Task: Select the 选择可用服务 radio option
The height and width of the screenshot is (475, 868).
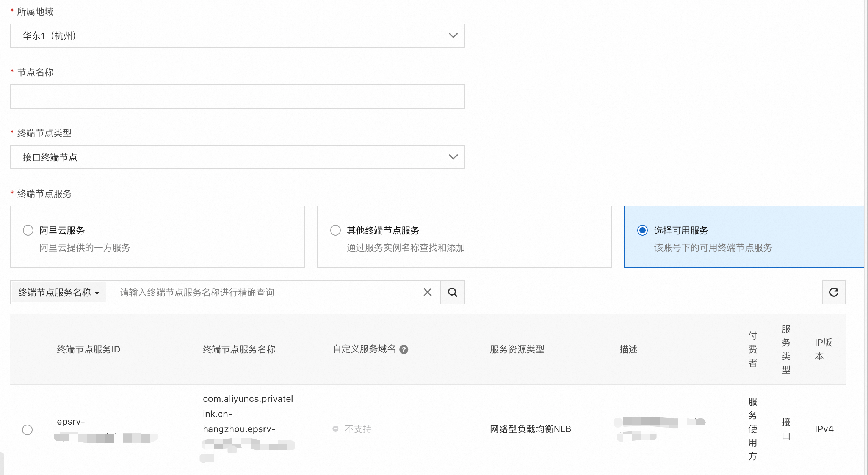Action: pos(642,230)
